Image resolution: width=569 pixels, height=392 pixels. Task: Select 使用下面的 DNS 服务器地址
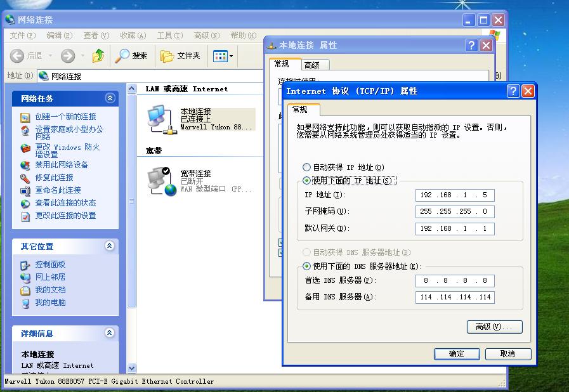click(x=306, y=266)
